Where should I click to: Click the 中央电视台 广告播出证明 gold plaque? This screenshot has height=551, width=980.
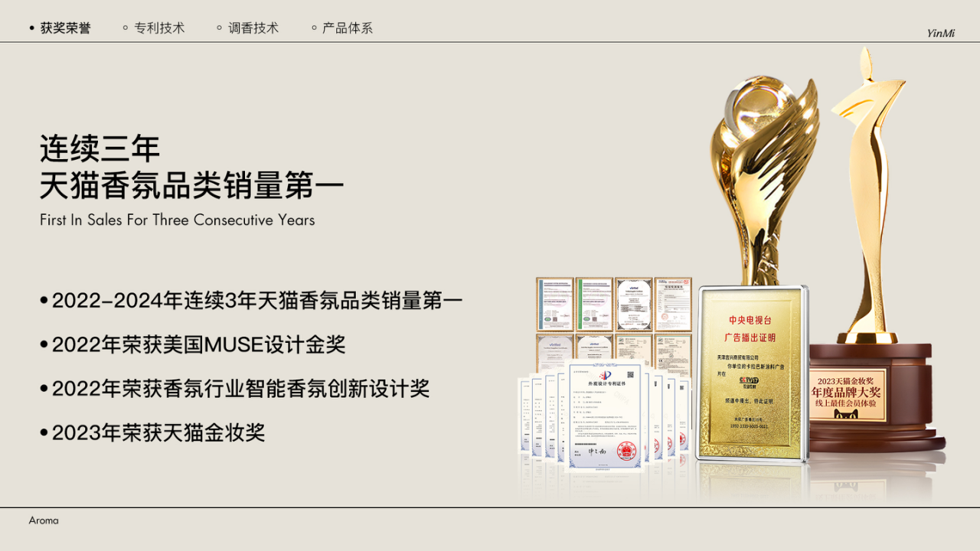[x=752, y=374]
